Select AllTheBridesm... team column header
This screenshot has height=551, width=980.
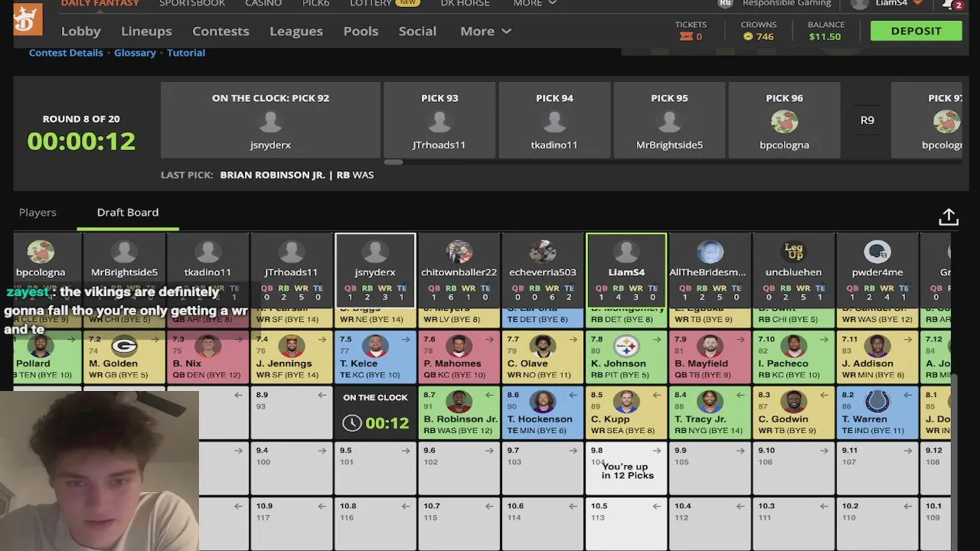[x=710, y=270]
